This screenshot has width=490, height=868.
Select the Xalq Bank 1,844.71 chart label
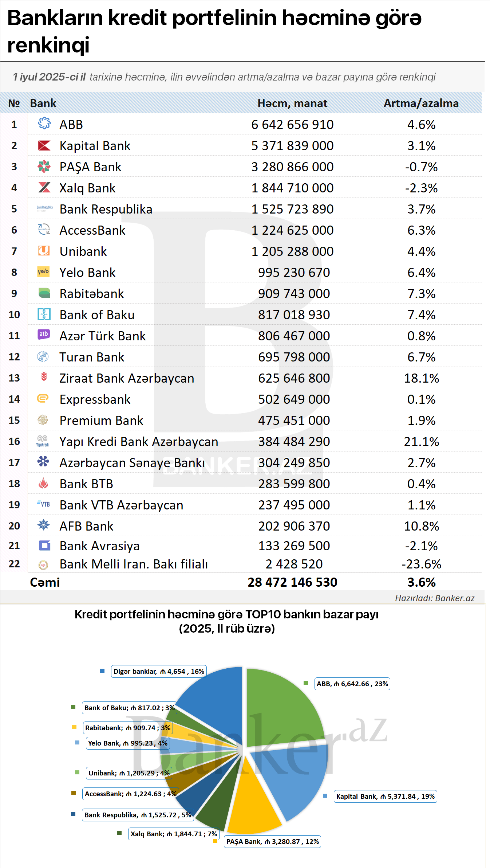(174, 834)
